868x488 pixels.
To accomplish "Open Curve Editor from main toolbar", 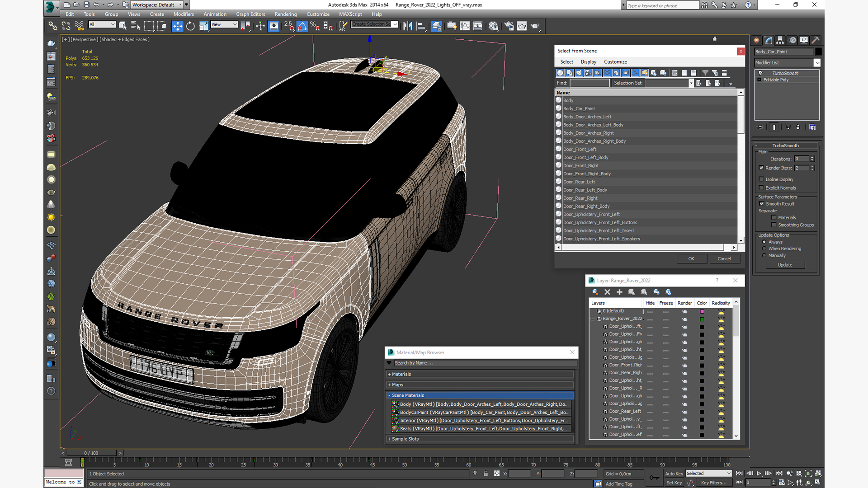I will (x=465, y=26).
